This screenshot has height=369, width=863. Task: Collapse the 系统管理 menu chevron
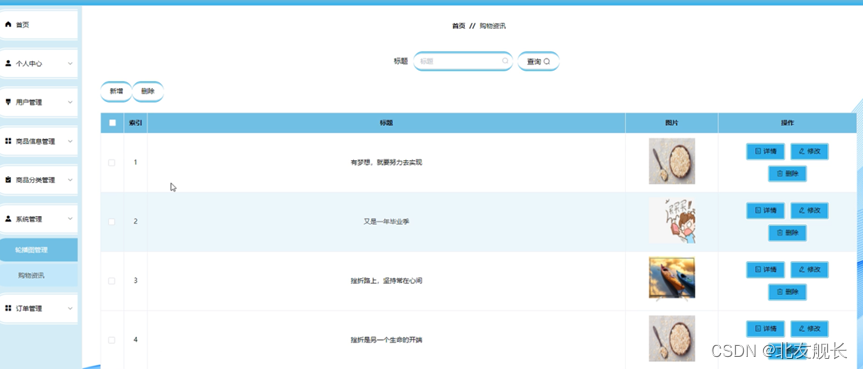(x=70, y=219)
